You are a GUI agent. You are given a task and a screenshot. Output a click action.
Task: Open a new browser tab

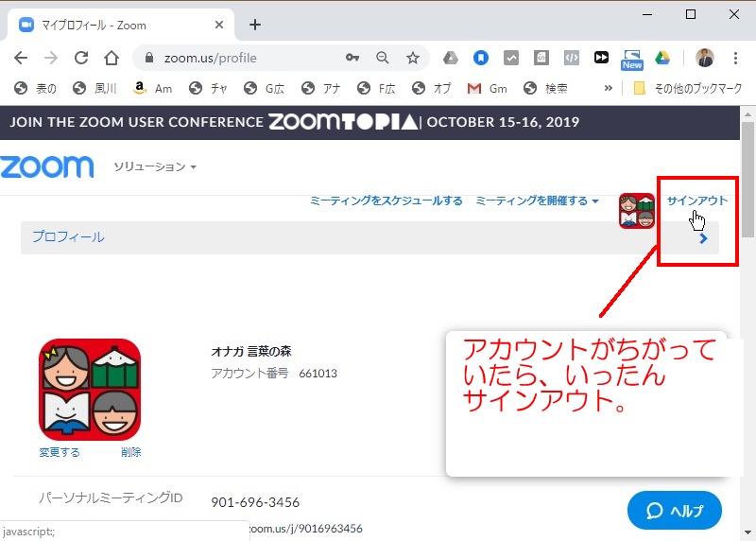click(255, 25)
